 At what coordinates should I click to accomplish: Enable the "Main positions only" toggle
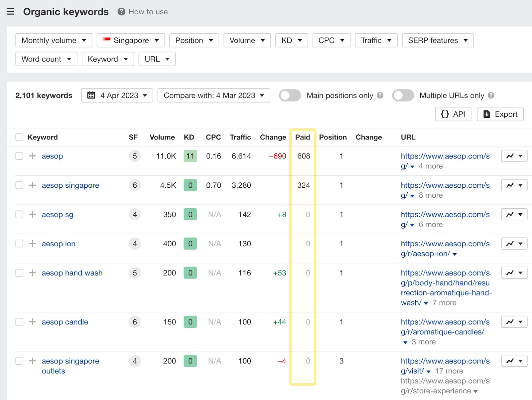[289, 96]
